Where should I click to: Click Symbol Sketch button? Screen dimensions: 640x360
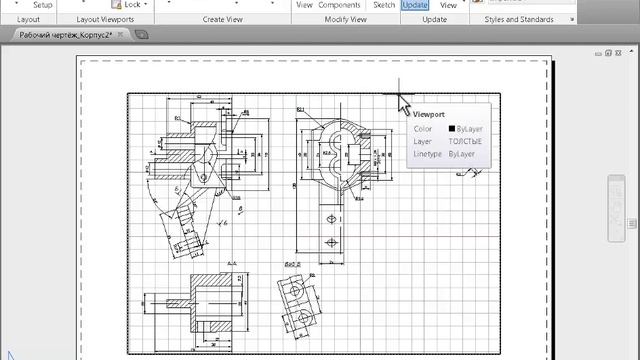[384, 5]
